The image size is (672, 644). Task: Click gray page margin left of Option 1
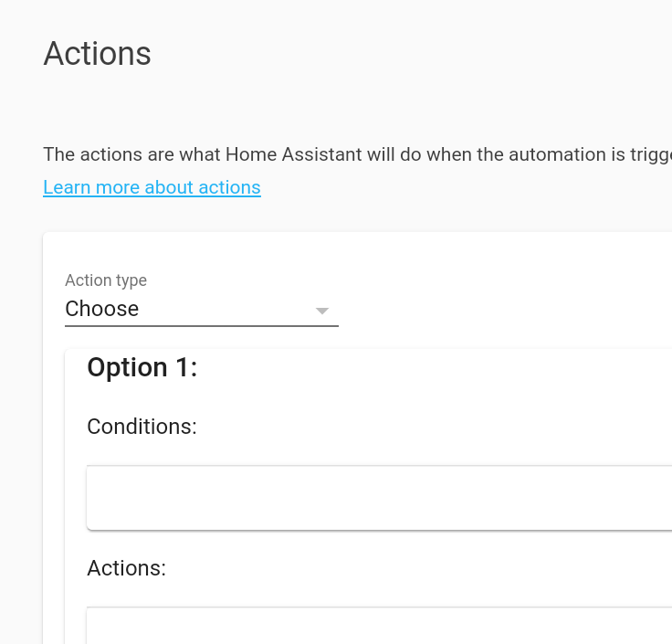pyautogui.click(x=21, y=367)
